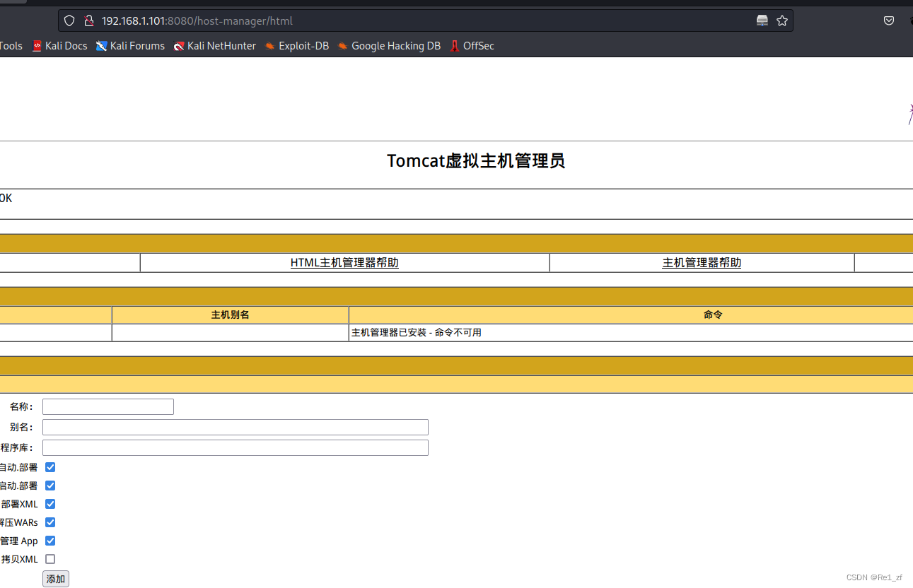Open the Exploit-DB bookmark
913x588 pixels.
tap(297, 46)
